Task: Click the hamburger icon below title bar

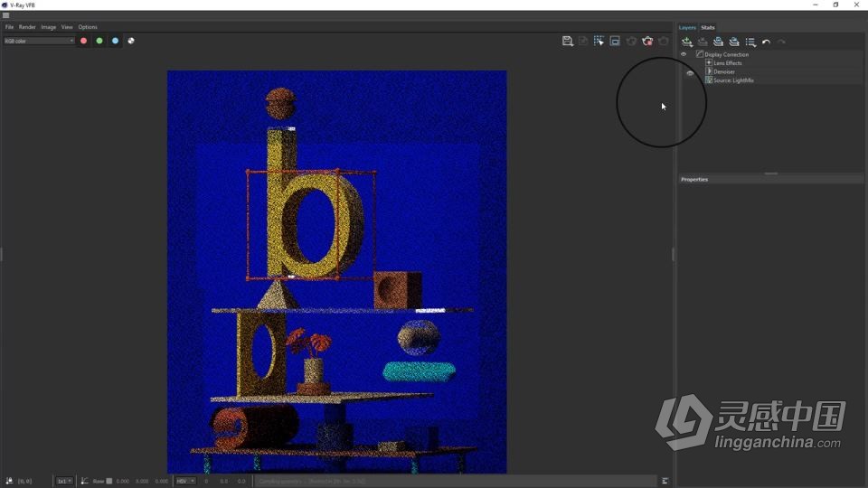Action: (x=6, y=15)
